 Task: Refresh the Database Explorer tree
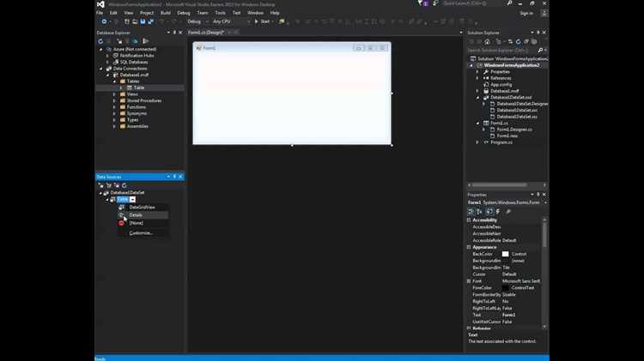point(100,41)
